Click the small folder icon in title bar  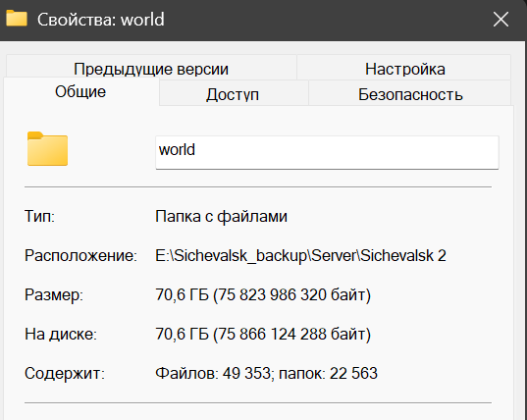coord(17,18)
